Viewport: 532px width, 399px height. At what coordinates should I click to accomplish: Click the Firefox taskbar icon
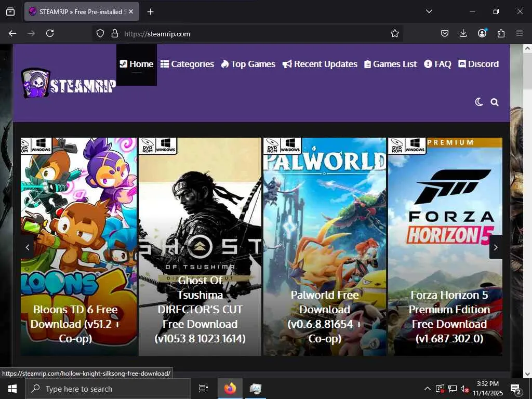click(x=230, y=389)
